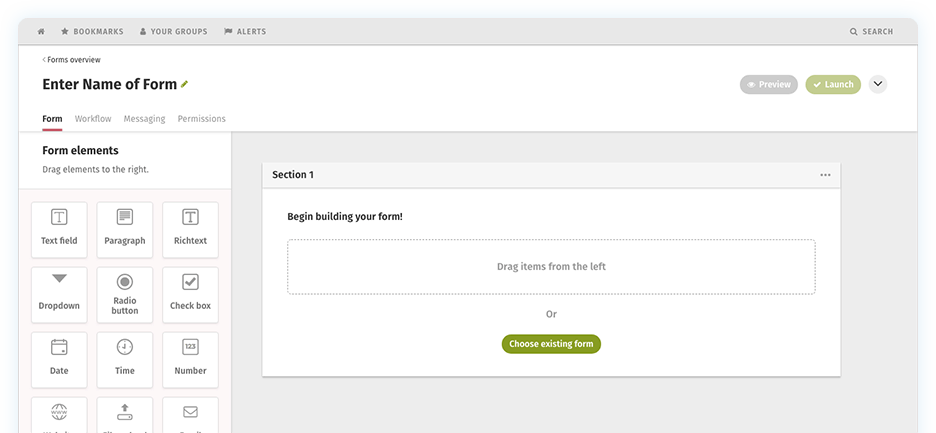
Task: Switch to the Workflow tab
Action: click(x=93, y=119)
